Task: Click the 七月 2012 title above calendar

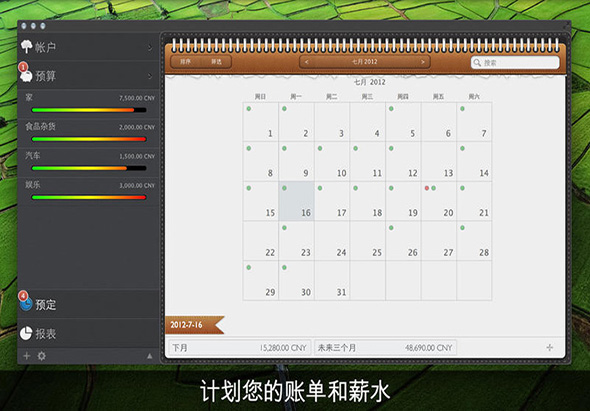Action: pos(370,82)
